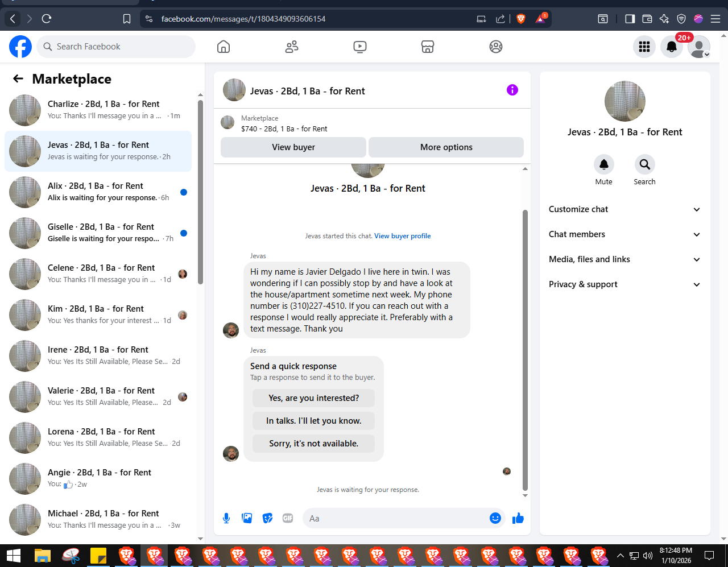728x567 pixels.
Task: Choose a sticker icon
Action: pyautogui.click(x=267, y=518)
